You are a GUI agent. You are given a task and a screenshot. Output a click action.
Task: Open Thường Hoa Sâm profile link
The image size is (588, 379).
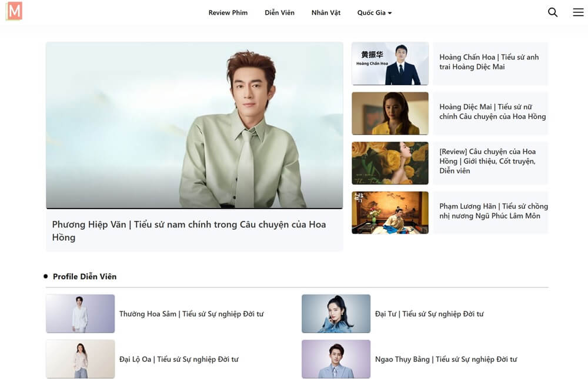point(191,314)
